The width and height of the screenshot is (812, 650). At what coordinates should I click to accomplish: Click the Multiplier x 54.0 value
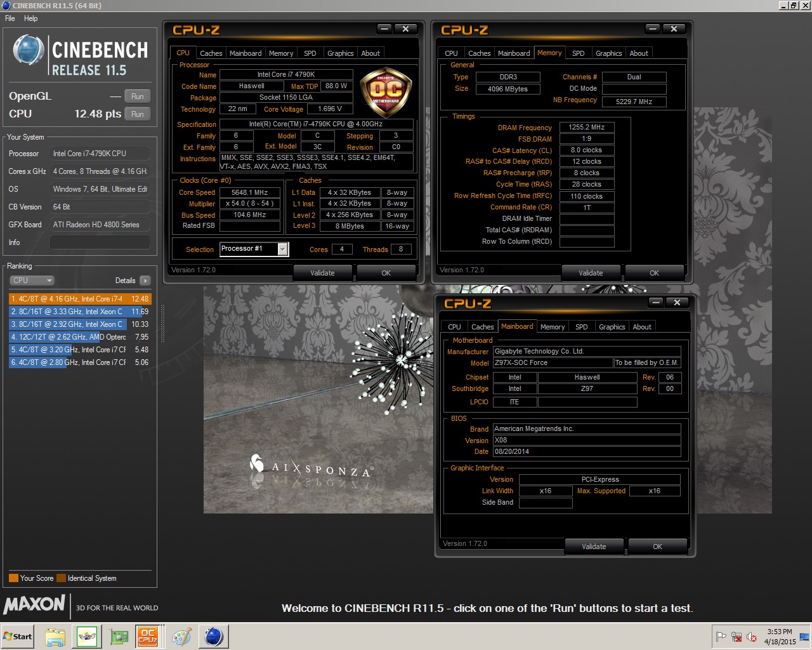pos(250,204)
